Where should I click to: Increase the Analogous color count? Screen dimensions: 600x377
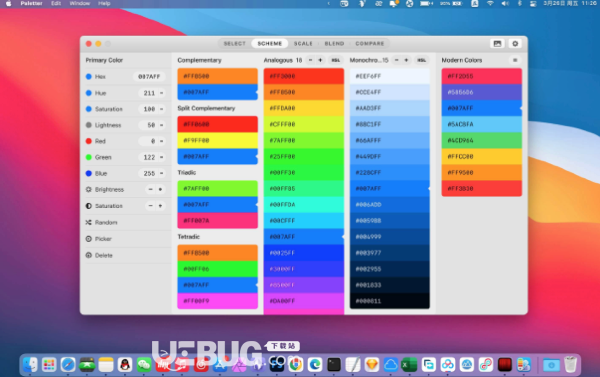tap(320, 60)
